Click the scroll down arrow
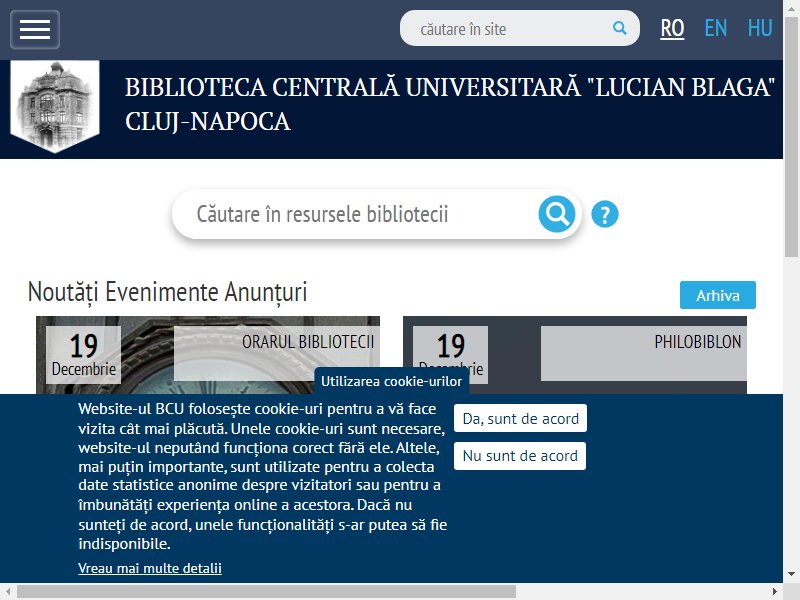 coord(791,574)
